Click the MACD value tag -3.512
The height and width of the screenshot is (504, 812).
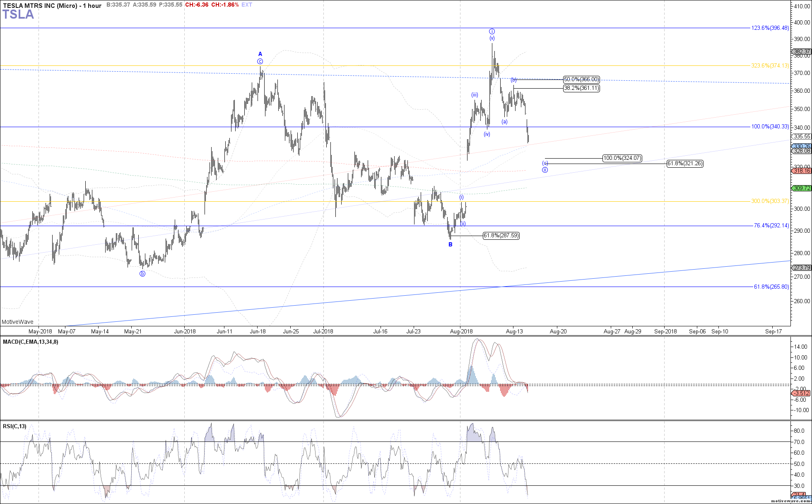[x=802, y=393]
